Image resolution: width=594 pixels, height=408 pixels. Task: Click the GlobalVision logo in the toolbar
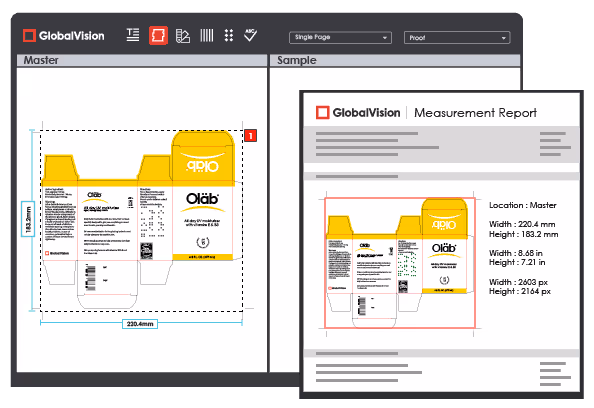click(x=64, y=36)
